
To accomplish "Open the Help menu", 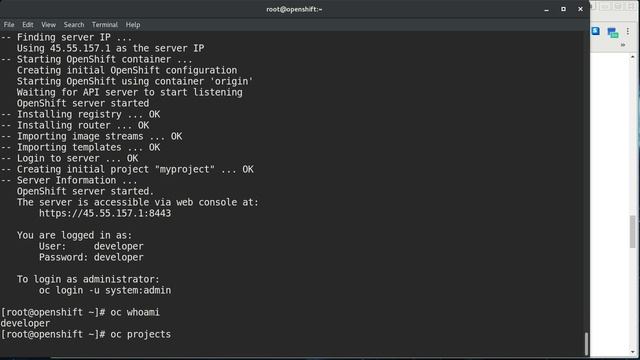I will coord(133,25).
